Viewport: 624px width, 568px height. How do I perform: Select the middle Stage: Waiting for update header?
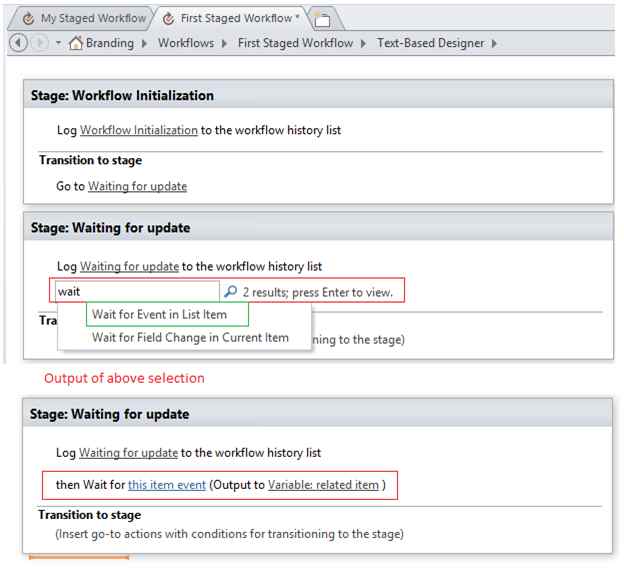318,227
